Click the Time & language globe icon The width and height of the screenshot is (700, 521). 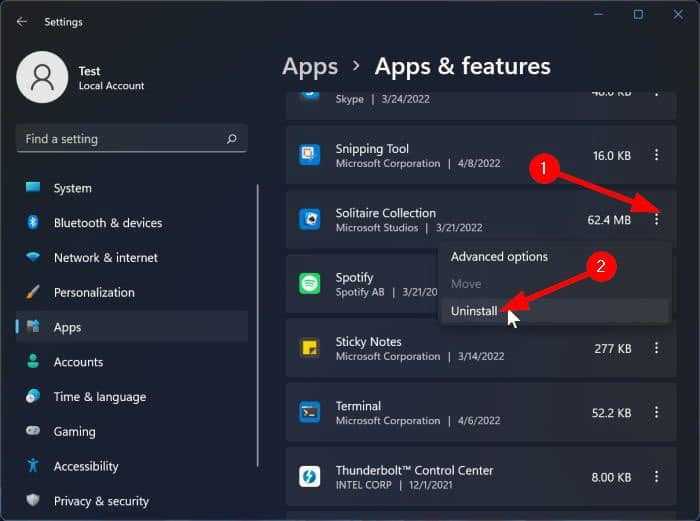[x=33, y=396]
